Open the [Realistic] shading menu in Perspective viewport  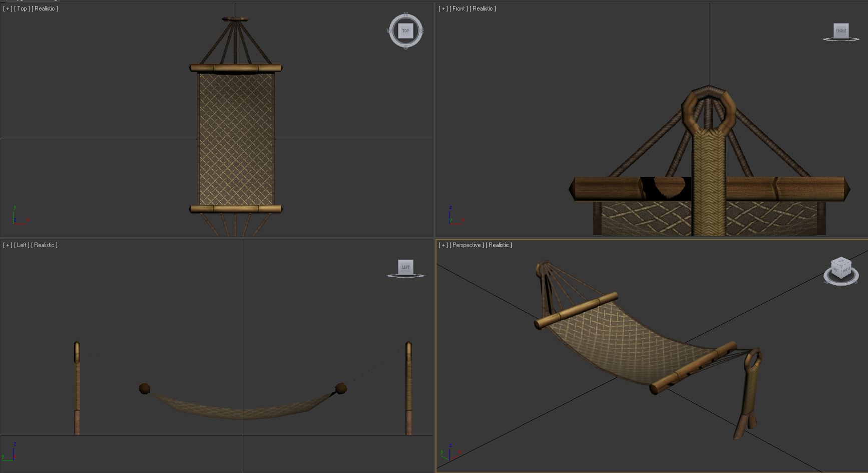click(499, 245)
